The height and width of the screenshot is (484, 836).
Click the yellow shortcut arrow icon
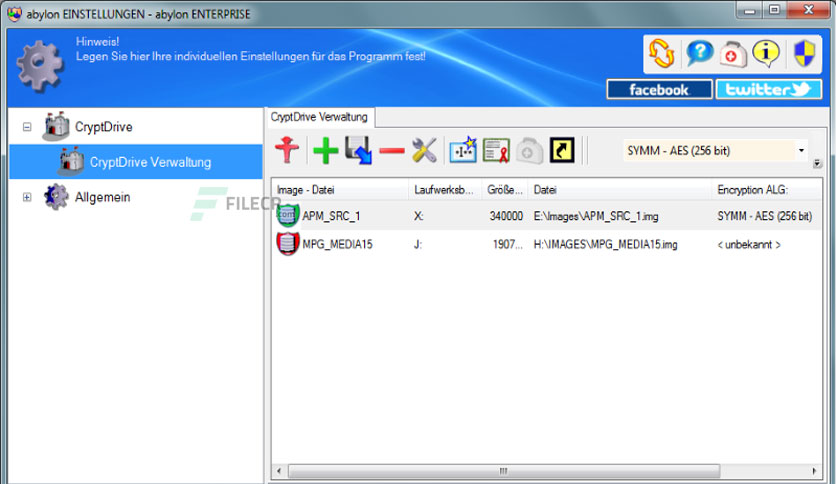tap(562, 150)
